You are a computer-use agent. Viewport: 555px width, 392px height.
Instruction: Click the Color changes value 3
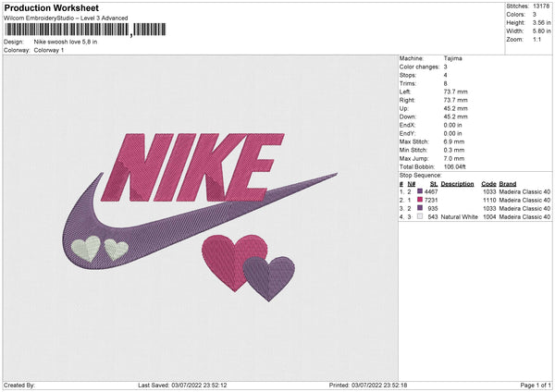pos(445,67)
